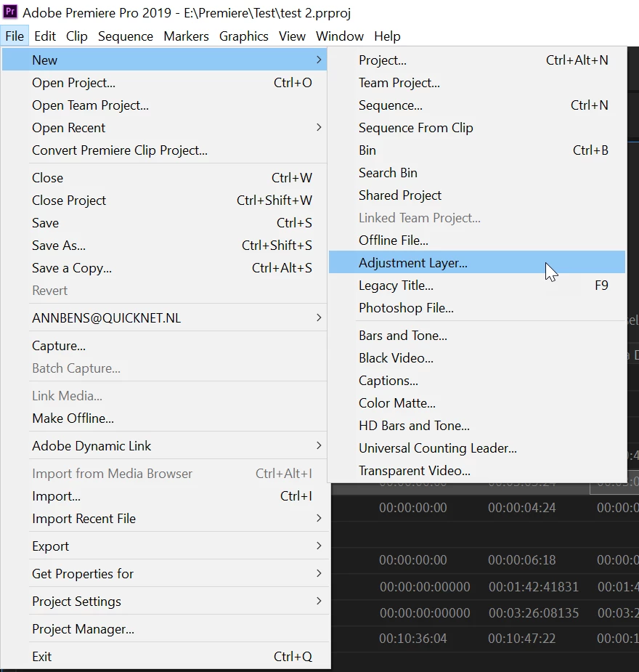Open the Graphics menu

(244, 36)
